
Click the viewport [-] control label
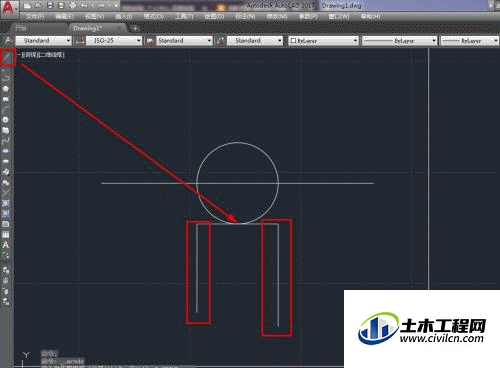pos(20,55)
